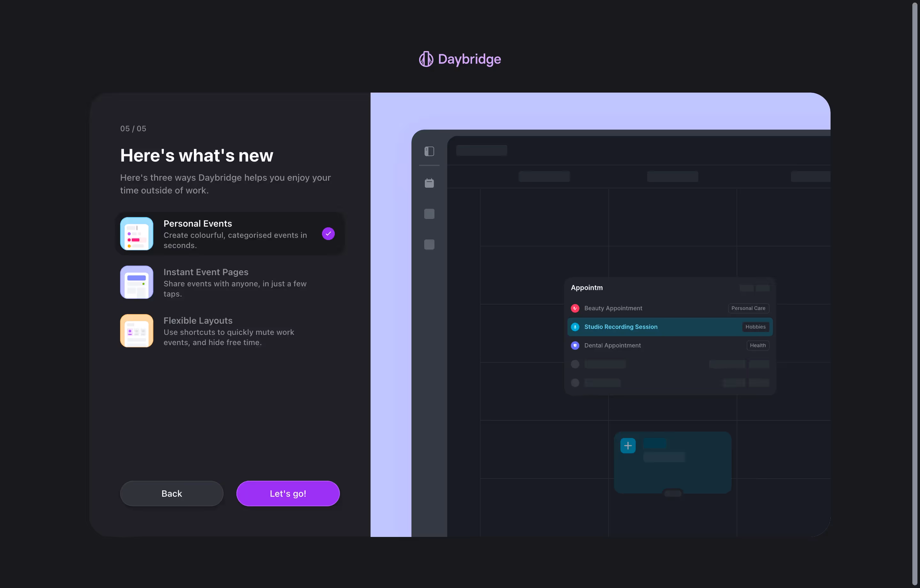This screenshot has height=588, width=920.
Task: Click the Hobbies category tag
Action: click(x=755, y=327)
